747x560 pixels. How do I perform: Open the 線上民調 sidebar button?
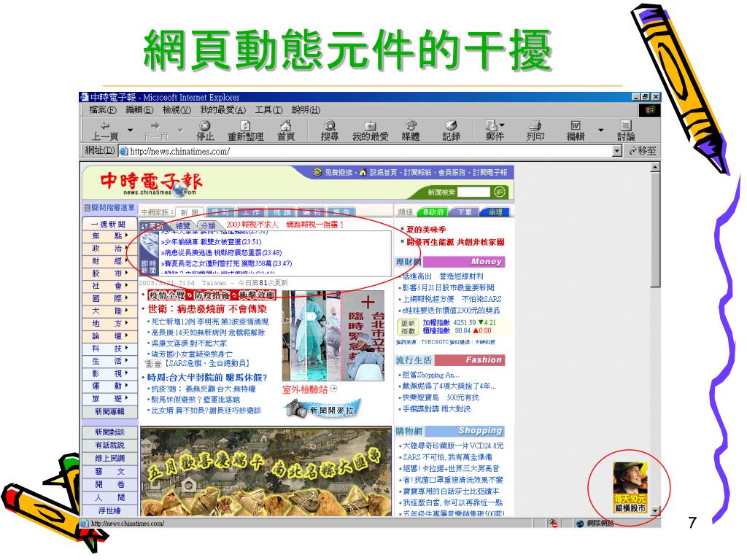pos(109,458)
